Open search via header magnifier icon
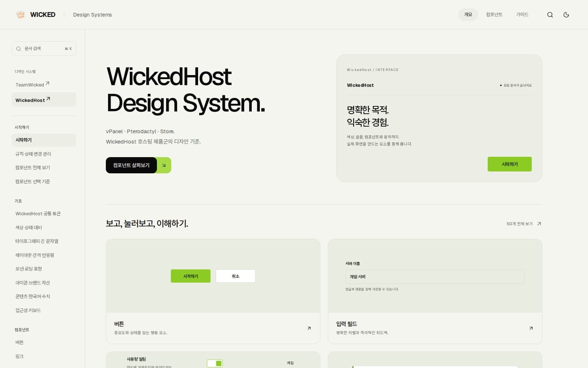 (550, 15)
